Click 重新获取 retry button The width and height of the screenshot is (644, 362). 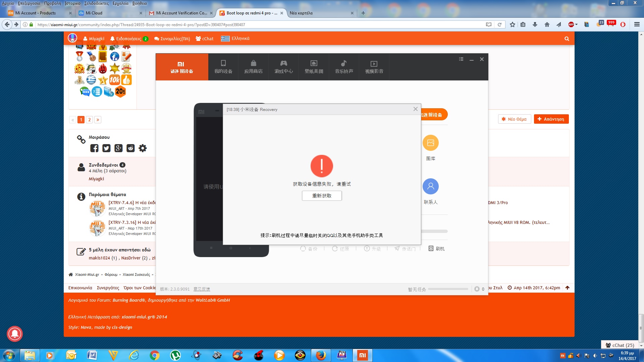click(322, 196)
